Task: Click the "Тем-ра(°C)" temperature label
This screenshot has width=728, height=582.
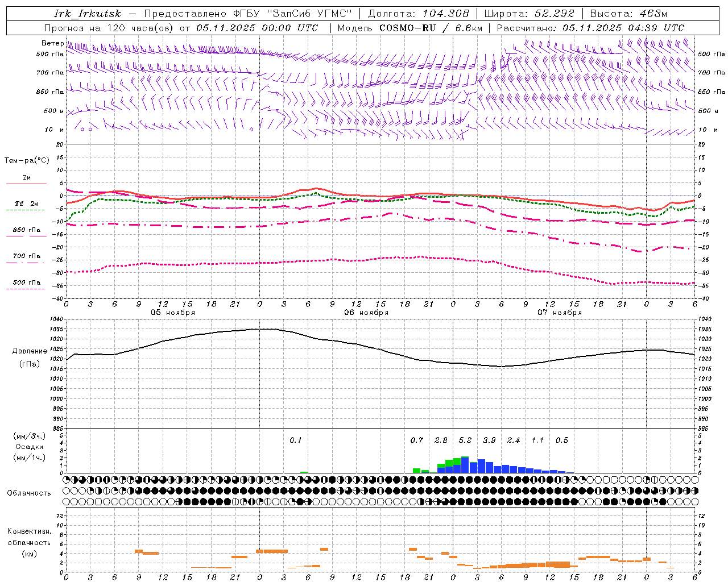Action: coord(27,161)
